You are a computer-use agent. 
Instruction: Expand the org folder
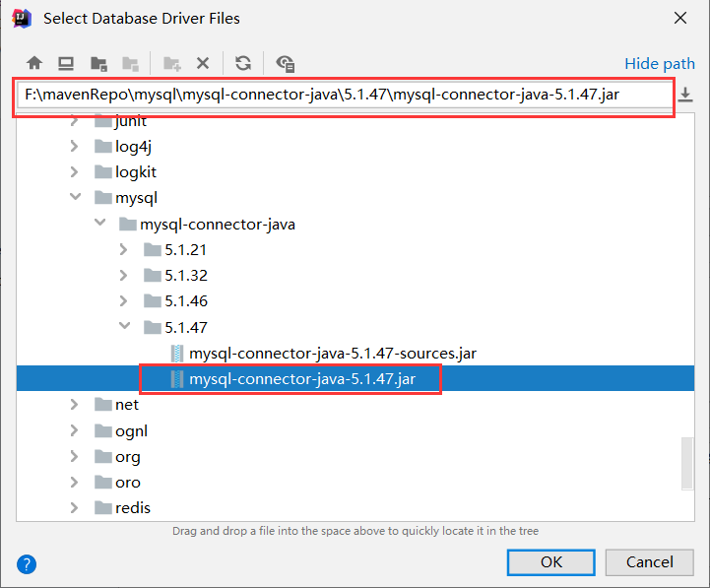(74, 456)
